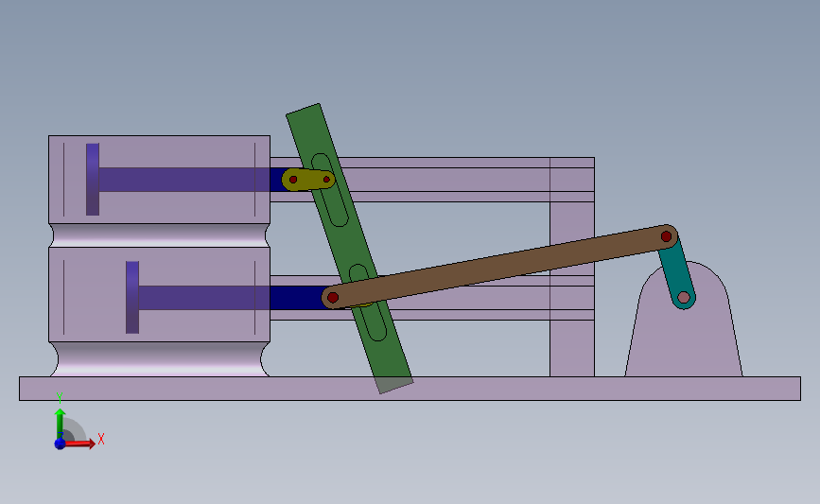Select the lower slot in the green lever
The width and height of the screenshot is (820, 504).
[x=368, y=303]
